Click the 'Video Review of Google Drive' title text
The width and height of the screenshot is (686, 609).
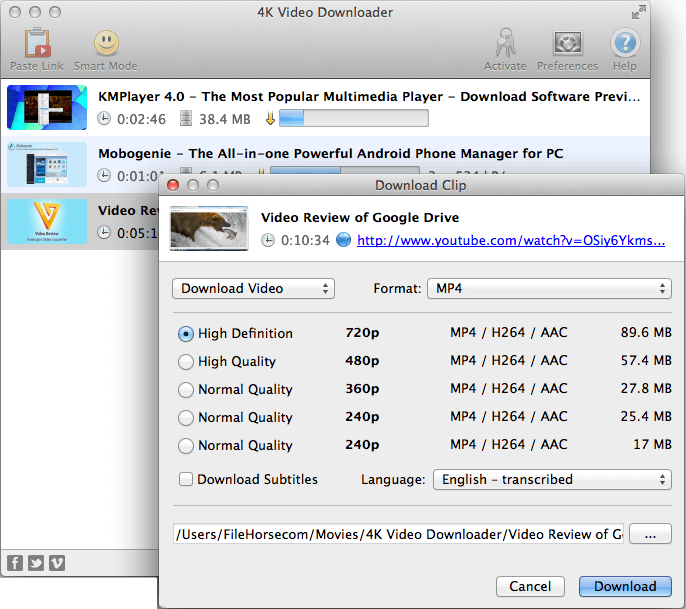point(360,217)
